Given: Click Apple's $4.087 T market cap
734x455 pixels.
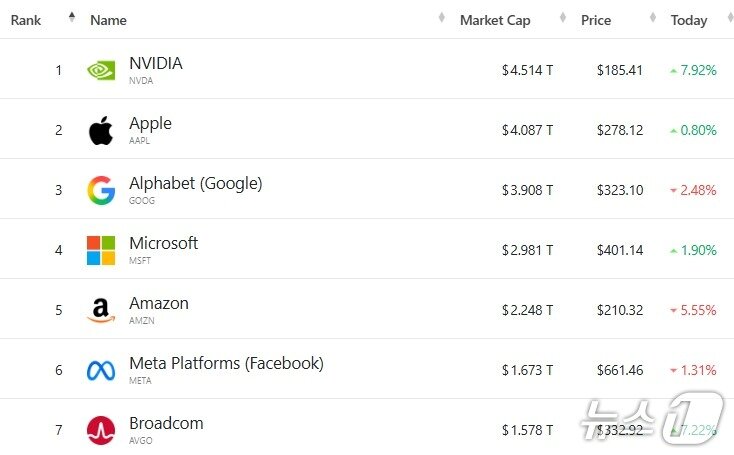Looking at the screenshot, I should pos(527,130).
